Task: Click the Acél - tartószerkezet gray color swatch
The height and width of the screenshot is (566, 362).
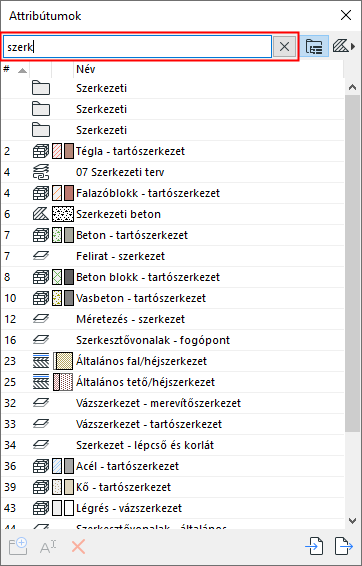Action: click(69, 466)
